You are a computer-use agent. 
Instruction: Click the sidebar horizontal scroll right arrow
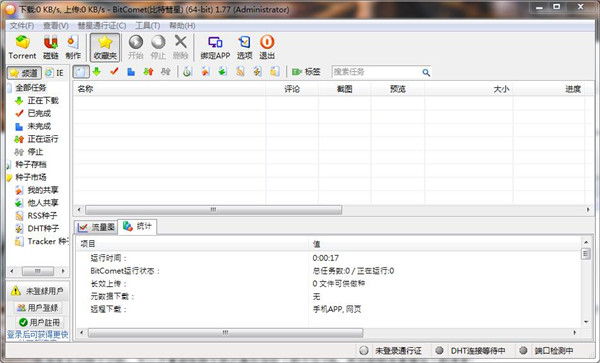point(63,271)
